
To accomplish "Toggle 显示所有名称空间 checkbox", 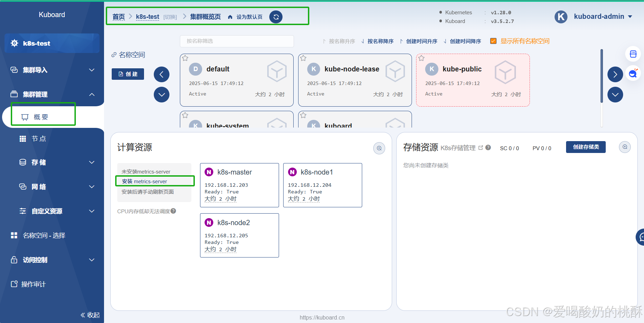I will pos(493,41).
